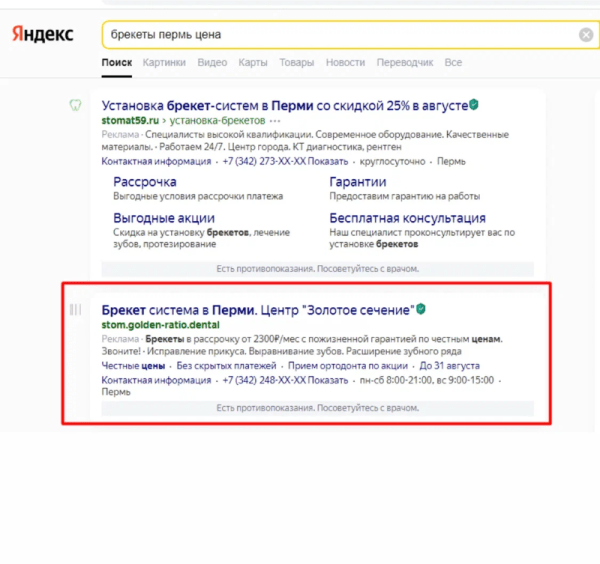Open the three-dots menu after установка-брекетов
Screen dimensions: 600x564
point(276,120)
